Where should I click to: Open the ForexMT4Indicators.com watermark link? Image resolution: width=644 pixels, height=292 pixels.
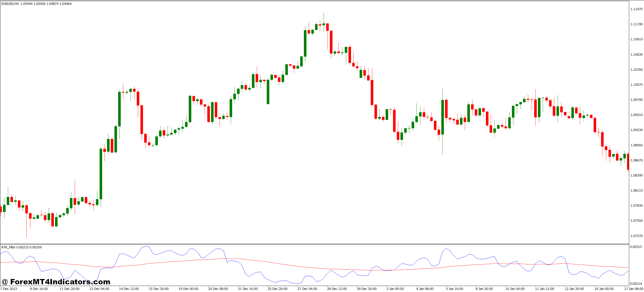tap(56, 282)
